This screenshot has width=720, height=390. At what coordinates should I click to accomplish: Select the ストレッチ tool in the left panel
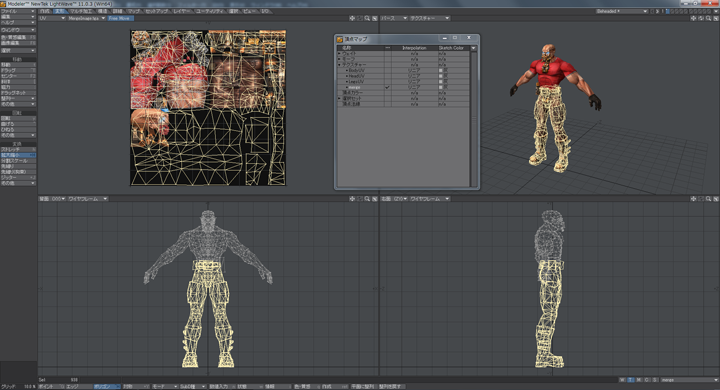coord(18,150)
